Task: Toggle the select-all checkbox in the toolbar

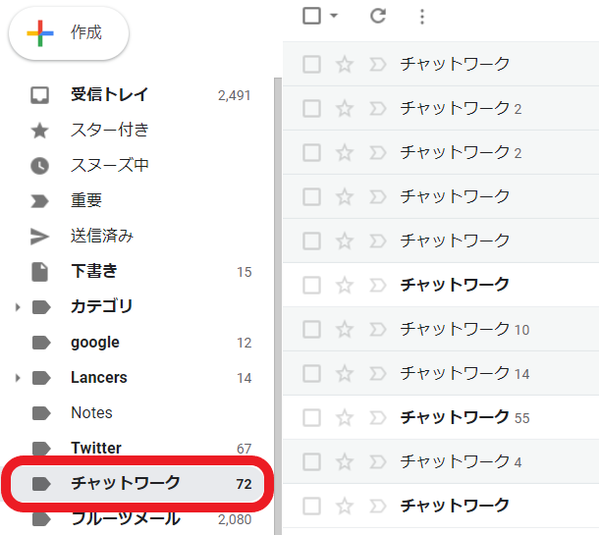Action: [311, 16]
